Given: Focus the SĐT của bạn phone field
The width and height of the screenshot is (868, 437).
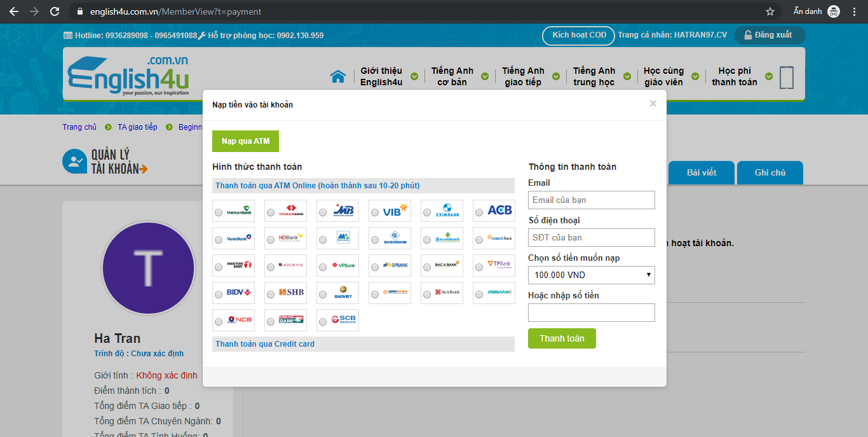Looking at the screenshot, I should tap(591, 237).
